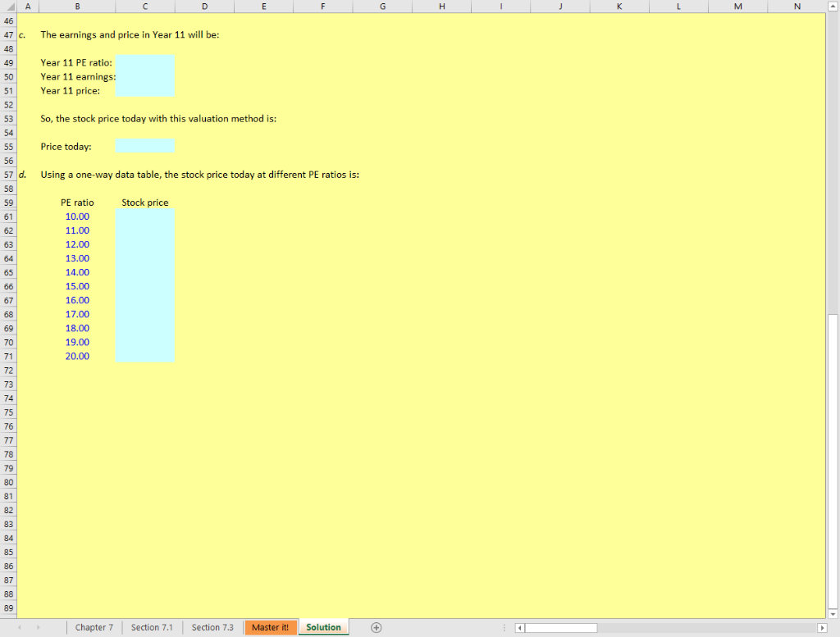The height and width of the screenshot is (637, 840).
Task: Switch to the Section 7.1 sheet
Action: point(152,627)
